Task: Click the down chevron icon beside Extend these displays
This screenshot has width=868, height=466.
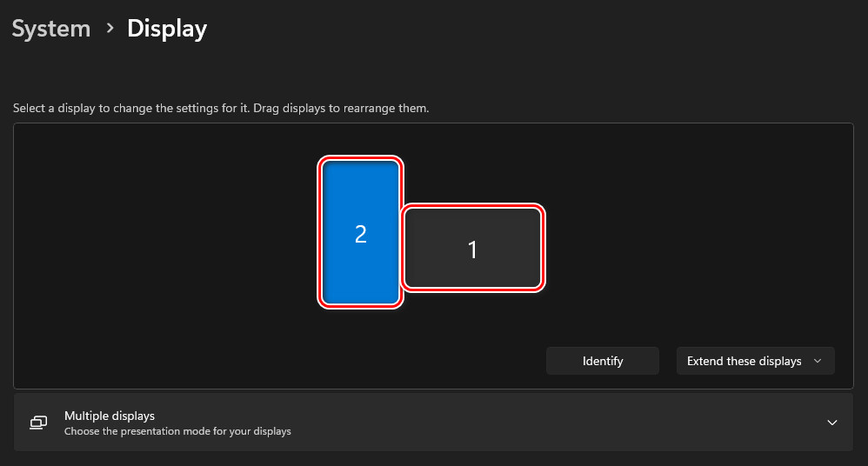Action: pos(817,361)
